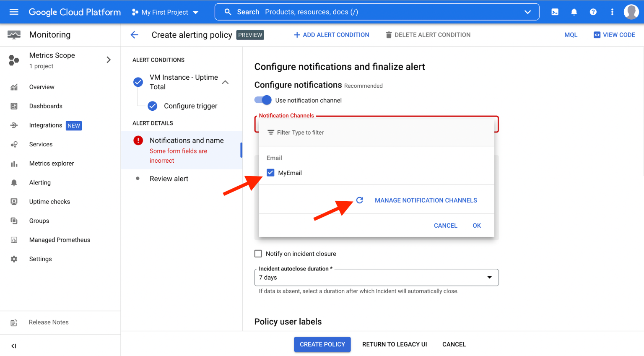Click the Groups icon
Image resolution: width=644 pixels, height=356 pixels.
pyautogui.click(x=14, y=221)
